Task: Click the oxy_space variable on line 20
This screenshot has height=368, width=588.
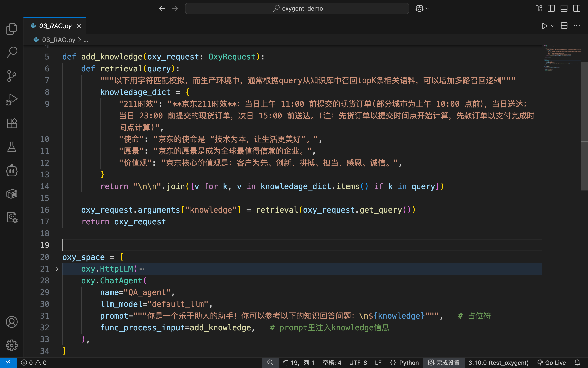Action: [x=83, y=257]
